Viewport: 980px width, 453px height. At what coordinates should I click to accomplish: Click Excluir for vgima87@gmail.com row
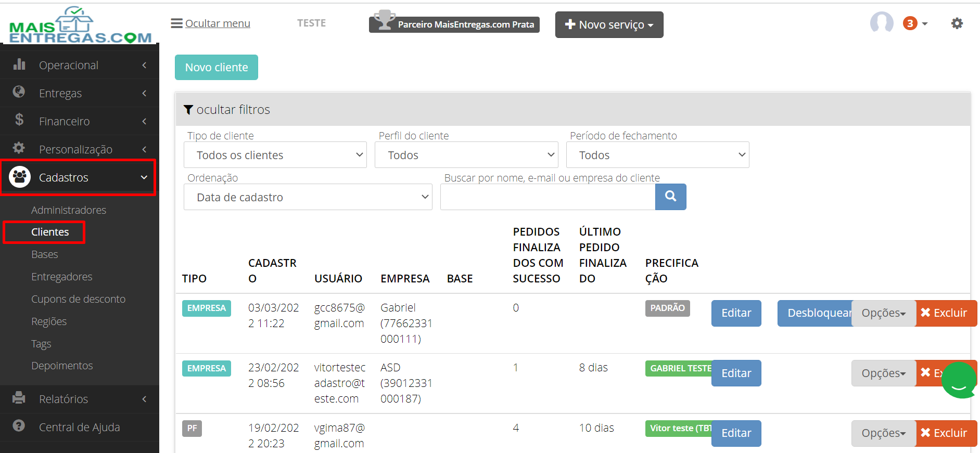(946, 433)
